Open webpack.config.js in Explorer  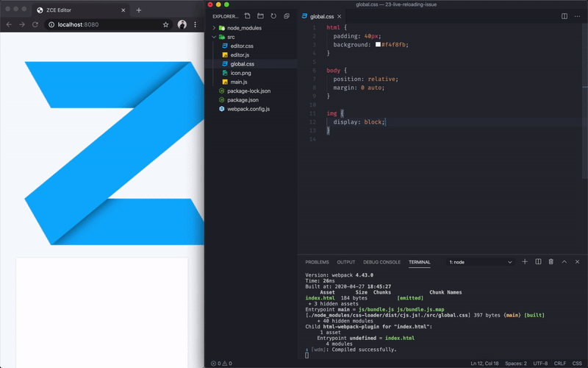(248, 109)
